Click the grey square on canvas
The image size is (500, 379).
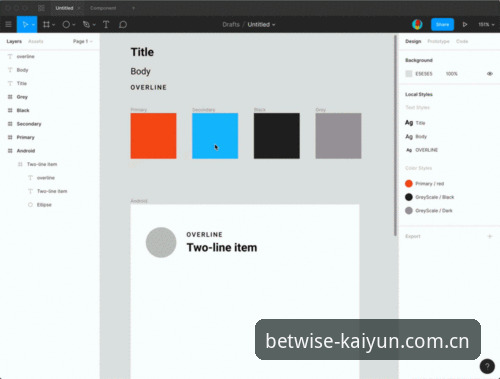(338, 136)
